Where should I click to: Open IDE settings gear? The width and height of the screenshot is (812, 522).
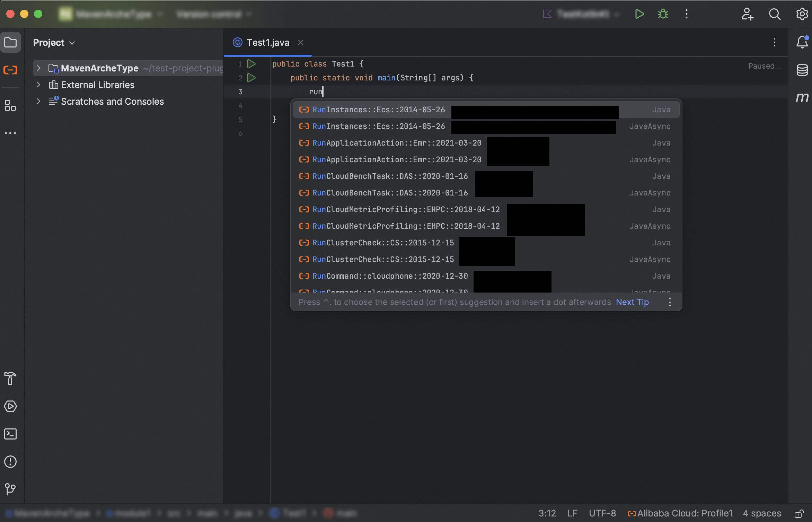pos(802,14)
